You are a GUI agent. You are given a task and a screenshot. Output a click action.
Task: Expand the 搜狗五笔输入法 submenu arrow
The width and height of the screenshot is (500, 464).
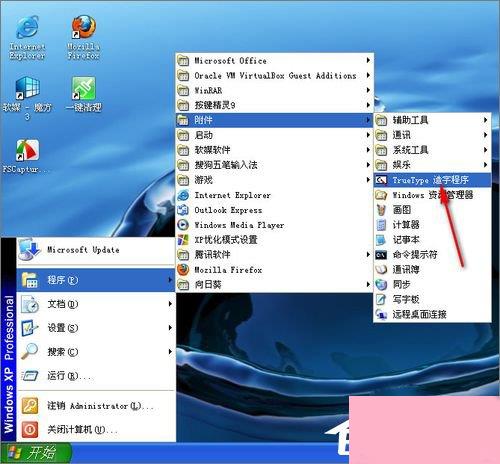pyautogui.click(x=368, y=165)
